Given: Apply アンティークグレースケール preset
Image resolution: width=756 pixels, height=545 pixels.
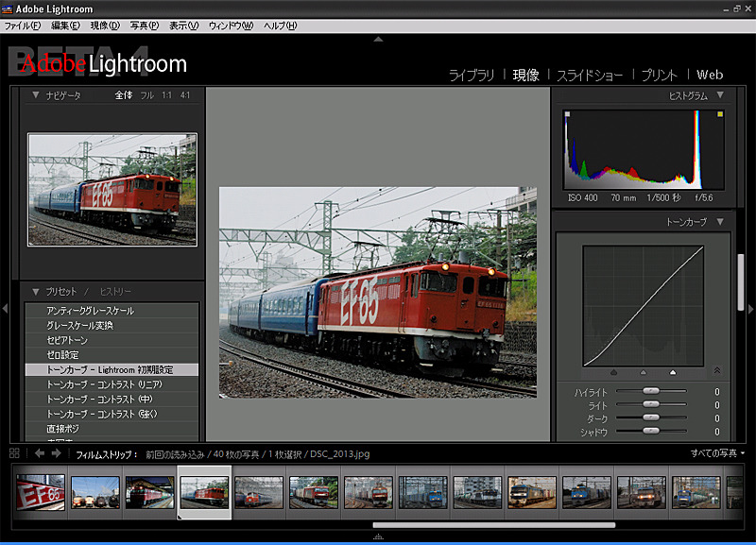Looking at the screenshot, I should coord(112,311).
